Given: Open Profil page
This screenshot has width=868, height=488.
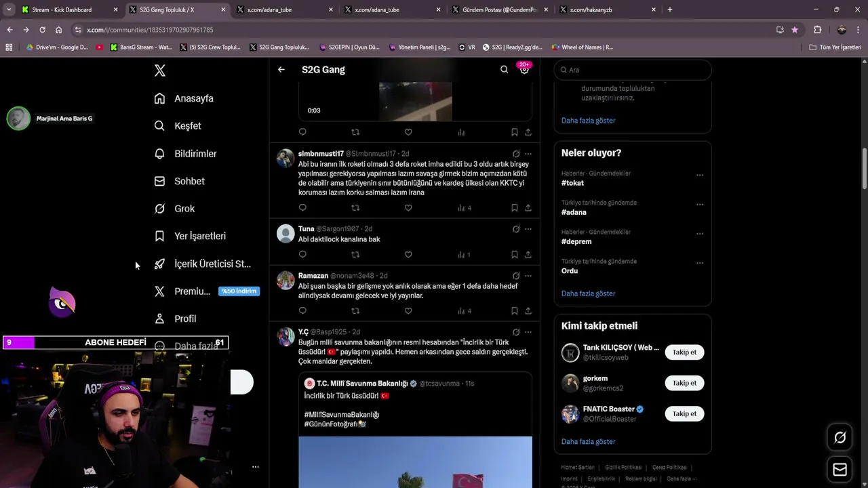Looking at the screenshot, I should tap(175, 319).
